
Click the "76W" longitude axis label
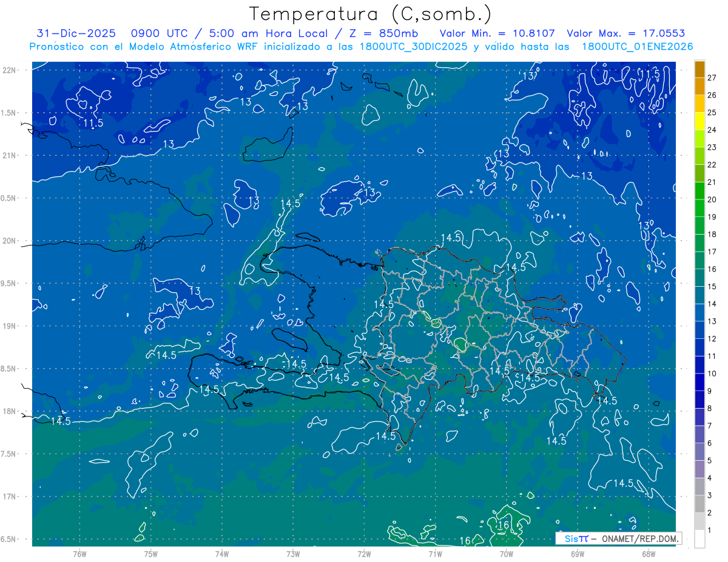click(x=79, y=554)
